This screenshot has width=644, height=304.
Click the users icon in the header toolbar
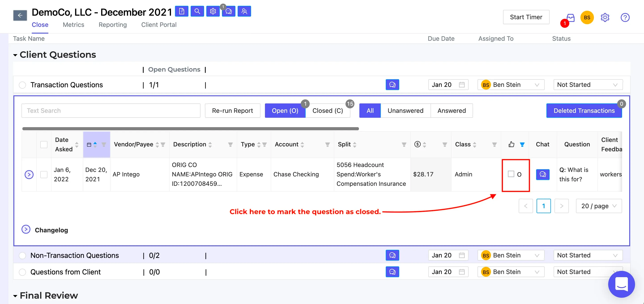pyautogui.click(x=244, y=11)
